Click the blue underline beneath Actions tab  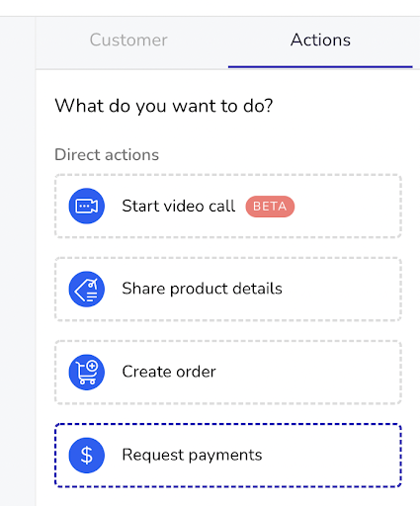coord(320,67)
